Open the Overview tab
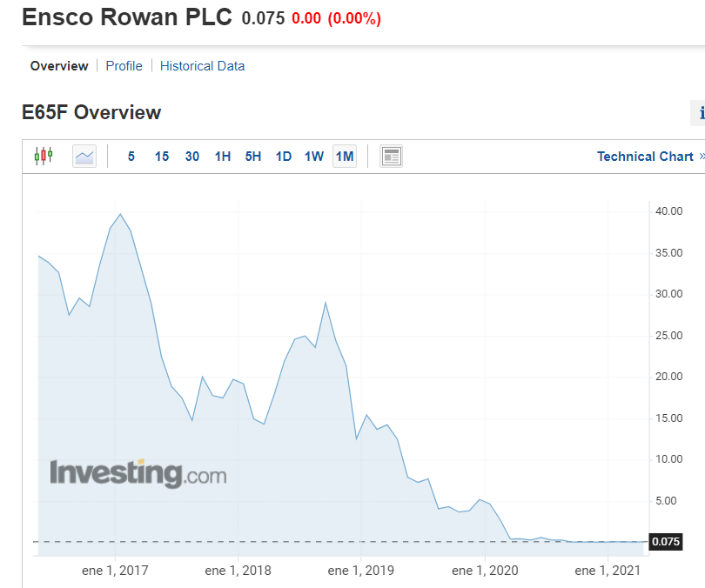Viewport: 705px width, 588px height. (59, 66)
